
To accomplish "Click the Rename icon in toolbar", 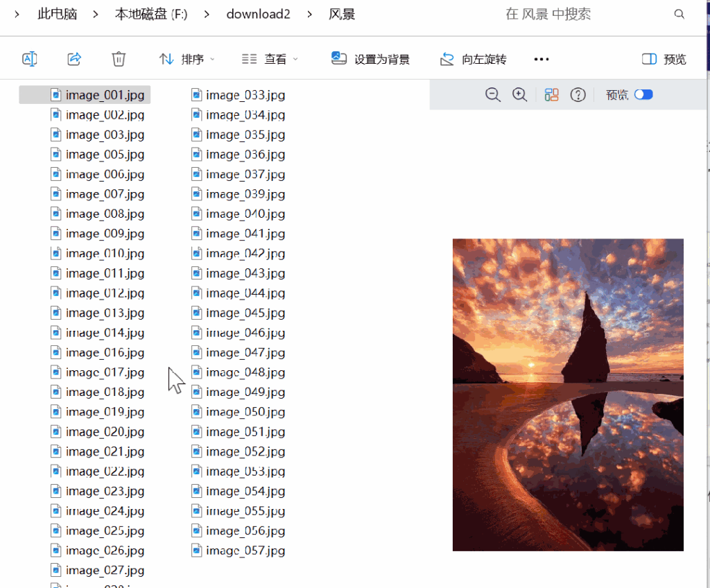I will point(29,59).
